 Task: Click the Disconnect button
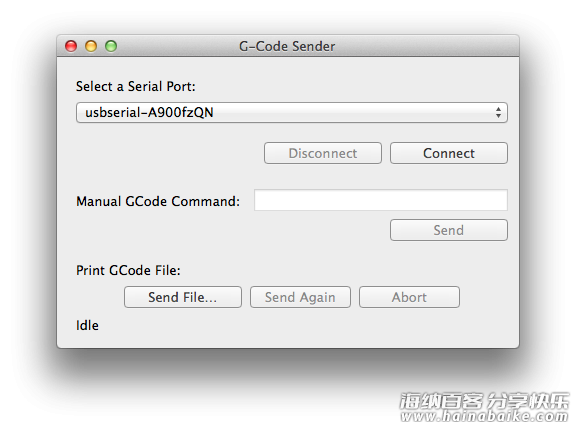[x=323, y=153]
